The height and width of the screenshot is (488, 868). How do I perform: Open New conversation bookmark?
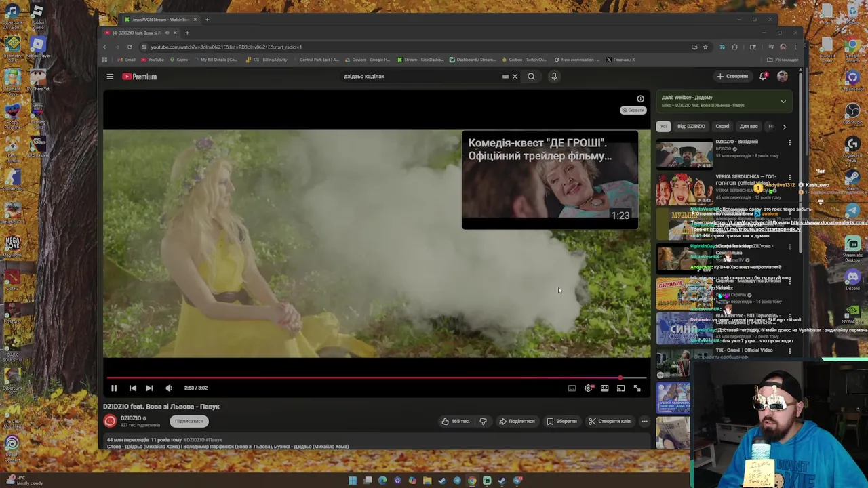(x=576, y=60)
